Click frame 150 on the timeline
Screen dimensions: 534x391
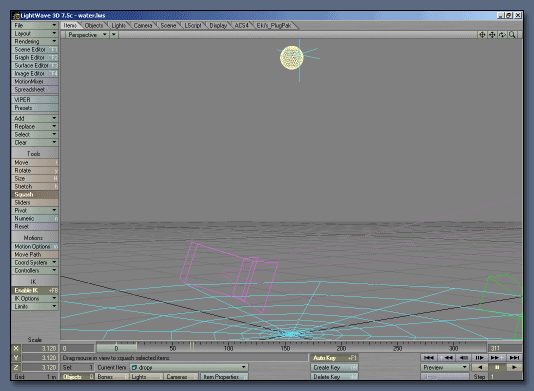pos(285,348)
